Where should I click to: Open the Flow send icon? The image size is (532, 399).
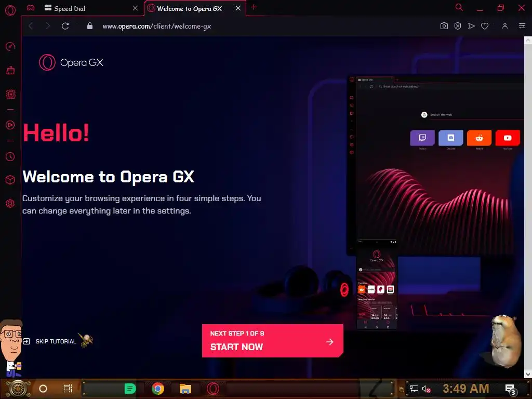[471, 26]
